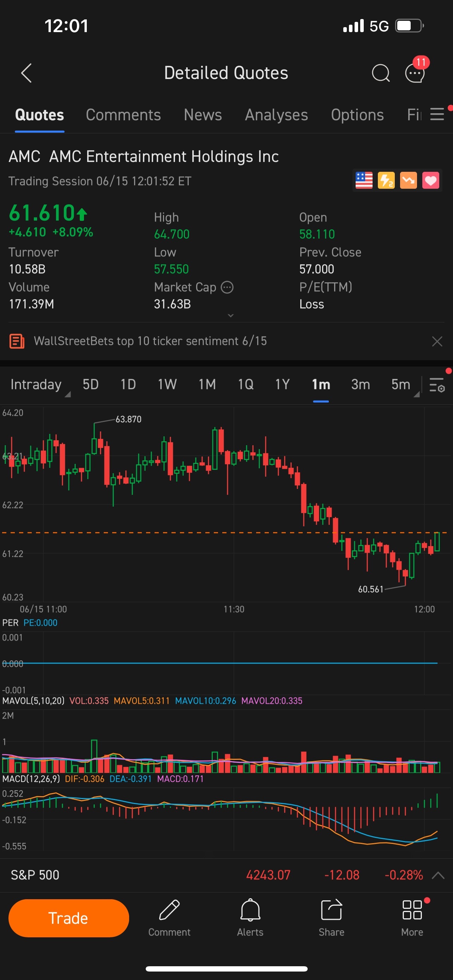Open Market Cap info circle icon
This screenshot has height=980, width=453.
point(227,287)
